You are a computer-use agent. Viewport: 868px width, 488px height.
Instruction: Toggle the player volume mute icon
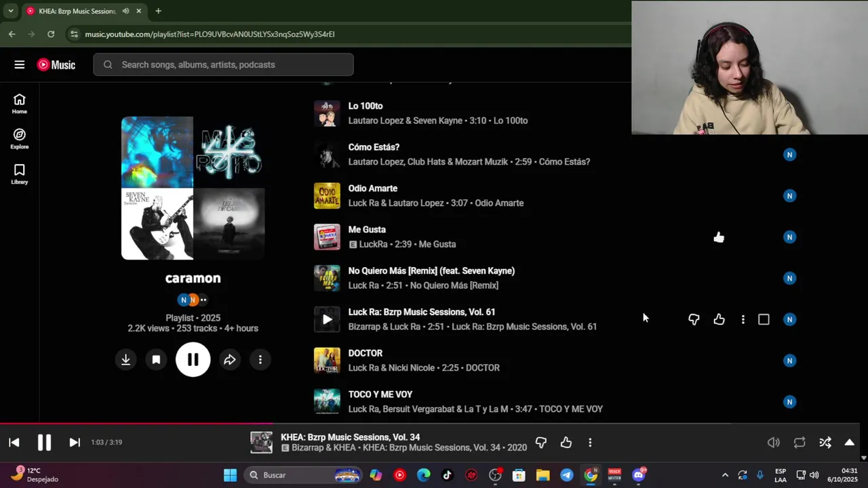(x=774, y=443)
